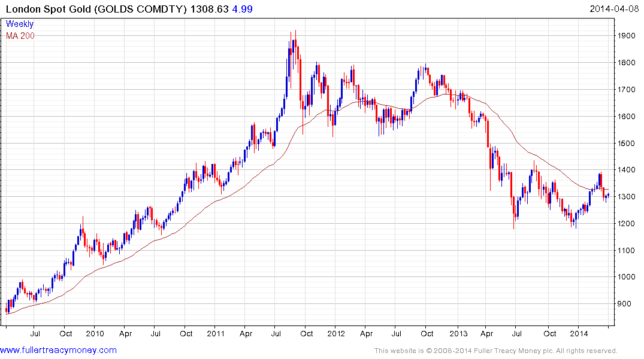Click the copyright notice text
The height and width of the screenshot is (359, 644).
pyautogui.click(x=496, y=351)
